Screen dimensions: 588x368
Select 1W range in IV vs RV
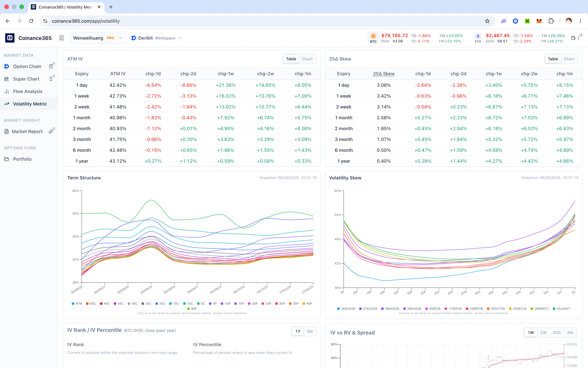pos(531,333)
